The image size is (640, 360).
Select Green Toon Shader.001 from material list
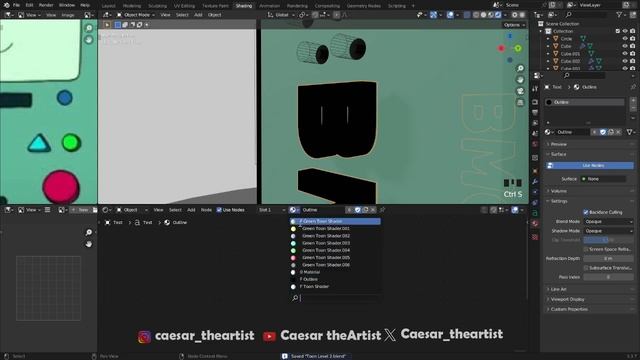pyautogui.click(x=335, y=229)
